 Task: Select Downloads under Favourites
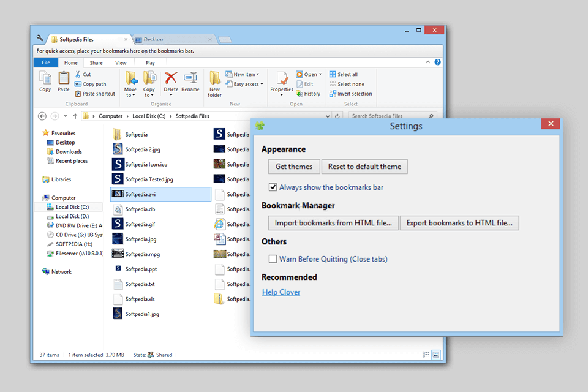point(64,151)
